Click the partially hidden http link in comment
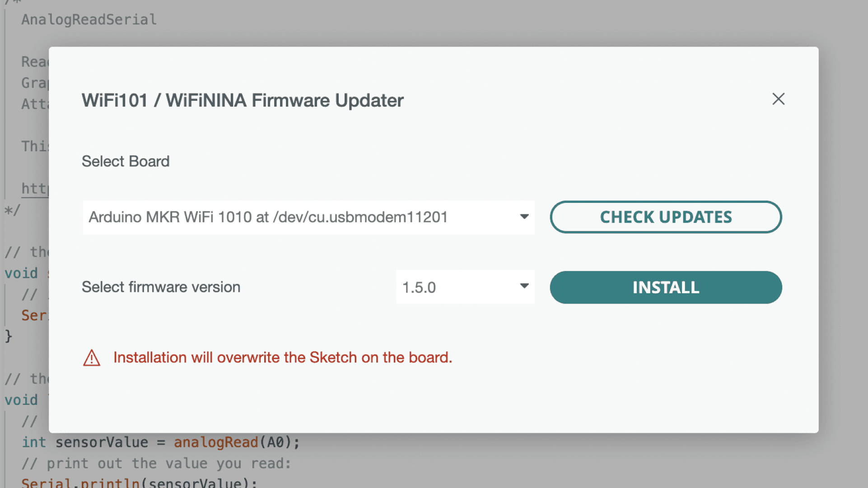This screenshot has width=868, height=488. click(x=35, y=188)
